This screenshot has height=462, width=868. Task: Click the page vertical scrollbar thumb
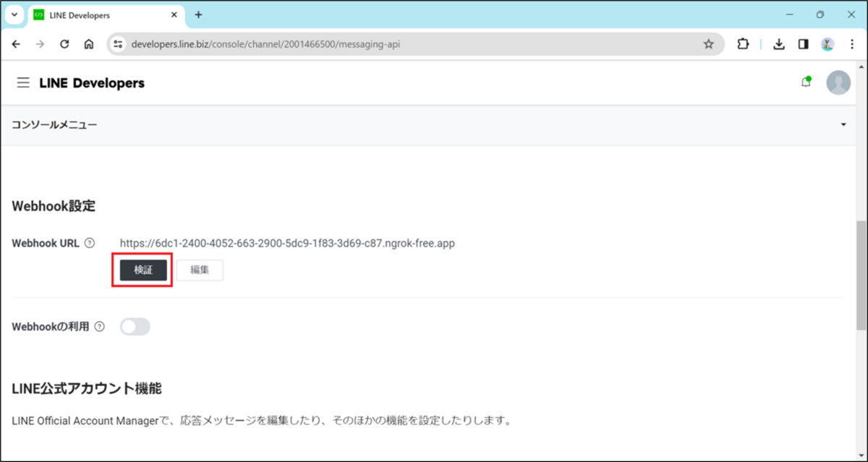pos(861,275)
